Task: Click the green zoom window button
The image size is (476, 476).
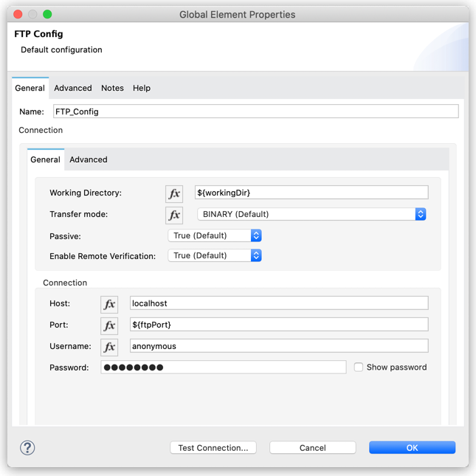Action: [x=47, y=14]
